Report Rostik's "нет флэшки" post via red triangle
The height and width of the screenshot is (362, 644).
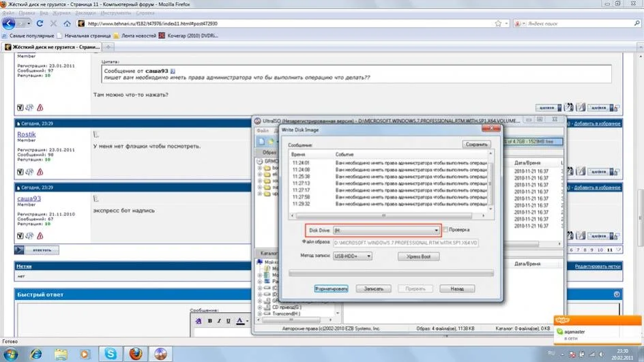point(40,172)
